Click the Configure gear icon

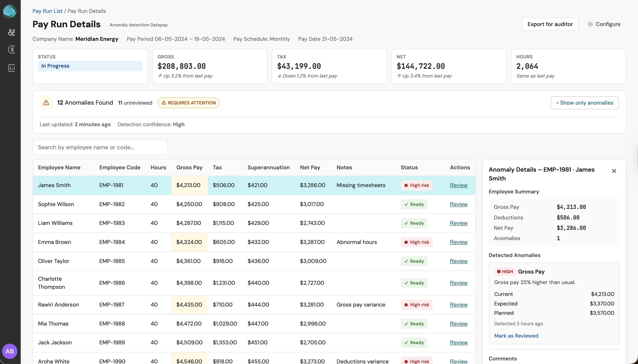click(590, 24)
